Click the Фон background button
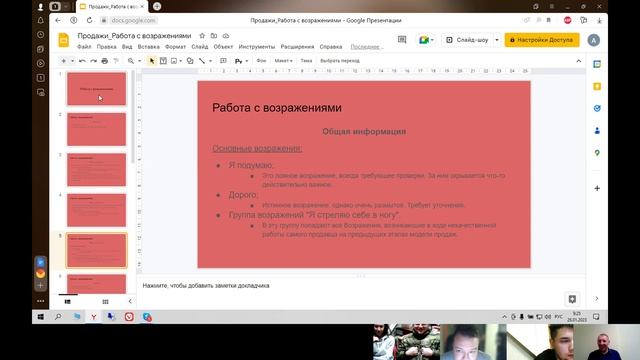Screen dimensions: 640x360 pyautogui.click(x=261, y=61)
